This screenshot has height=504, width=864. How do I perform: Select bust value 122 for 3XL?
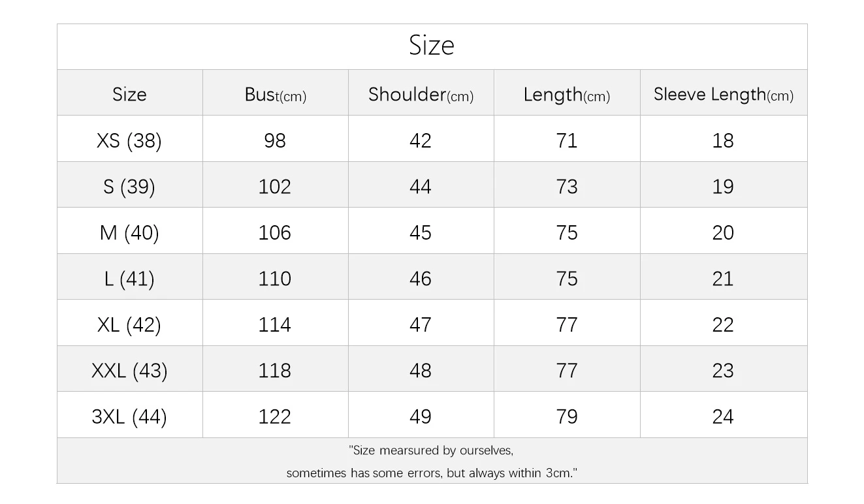275,417
